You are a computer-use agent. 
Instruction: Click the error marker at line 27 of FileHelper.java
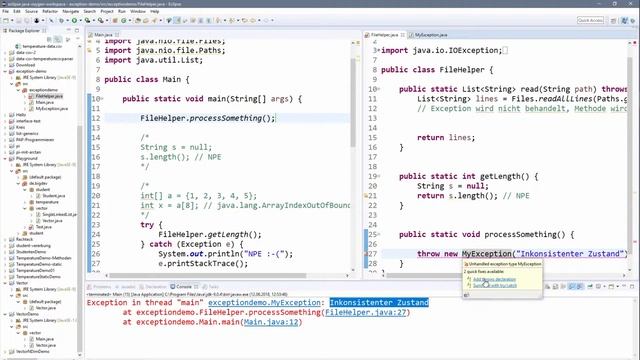coord(366,254)
